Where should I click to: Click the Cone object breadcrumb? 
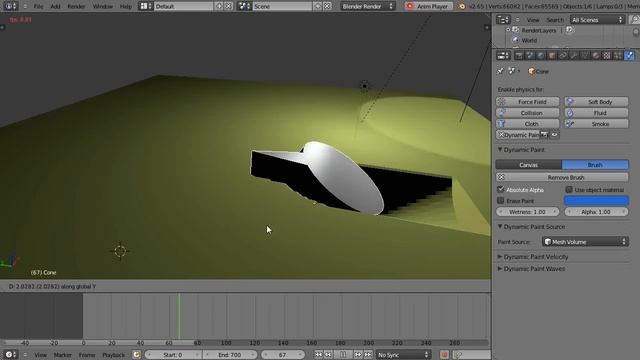539,71
